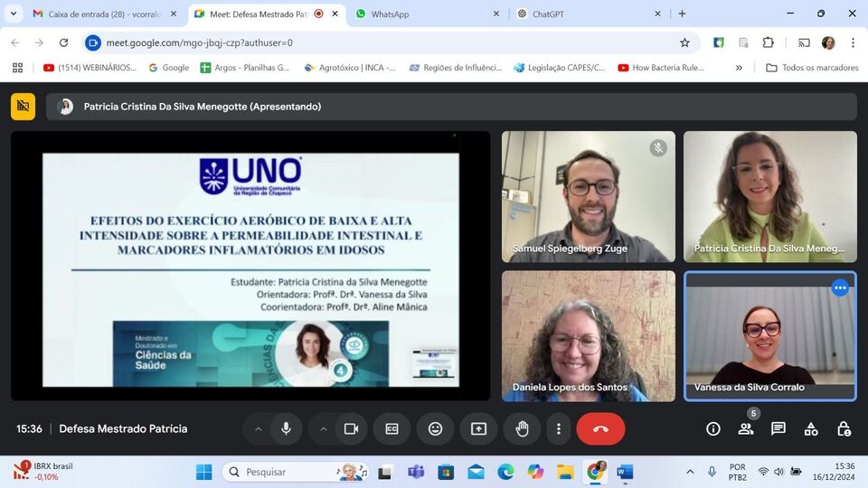Screen dimensions: 868x488
Task: Open the meeting details info icon
Action: coord(713,428)
